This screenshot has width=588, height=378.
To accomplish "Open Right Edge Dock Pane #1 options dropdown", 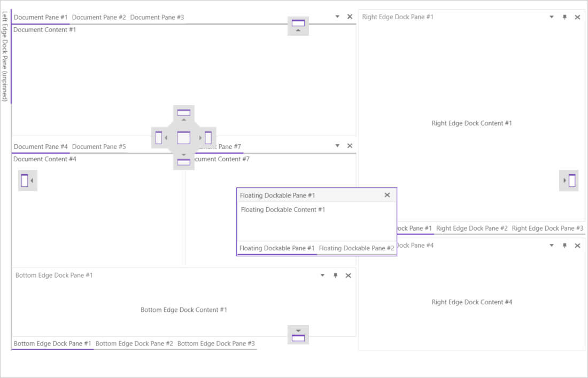I will pyautogui.click(x=552, y=17).
